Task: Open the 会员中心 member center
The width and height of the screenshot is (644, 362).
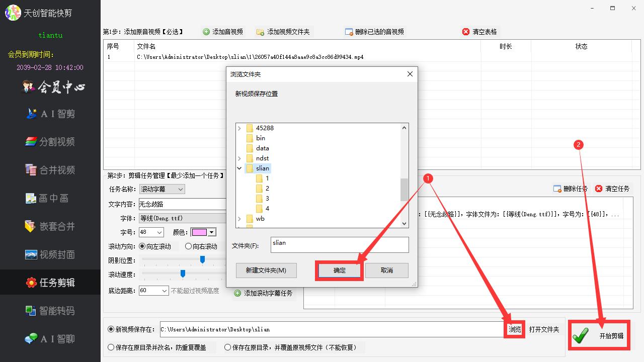Action: [x=53, y=87]
